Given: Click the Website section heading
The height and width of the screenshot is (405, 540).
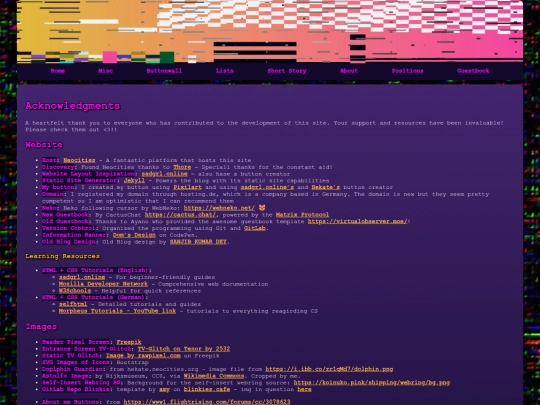Looking at the screenshot, I should click(x=44, y=145).
